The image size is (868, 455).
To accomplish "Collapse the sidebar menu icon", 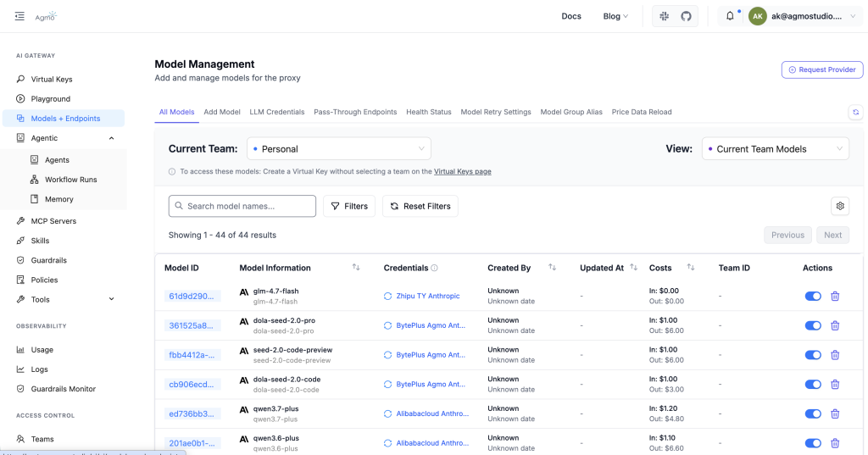I will [x=20, y=16].
